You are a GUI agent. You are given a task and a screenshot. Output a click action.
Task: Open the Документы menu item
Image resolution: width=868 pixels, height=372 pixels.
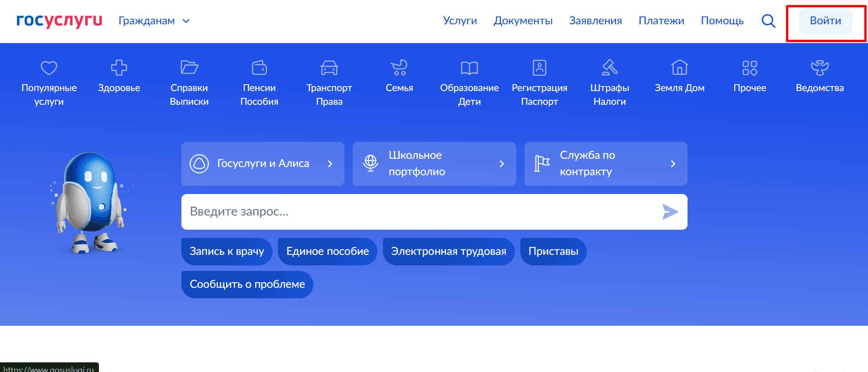(523, 21)
